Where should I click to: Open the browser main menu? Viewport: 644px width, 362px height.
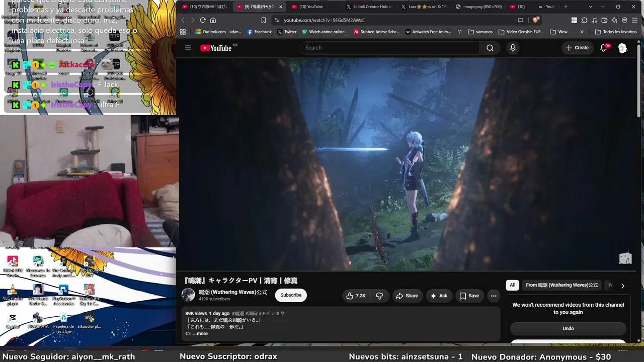(x=634, y=20)
